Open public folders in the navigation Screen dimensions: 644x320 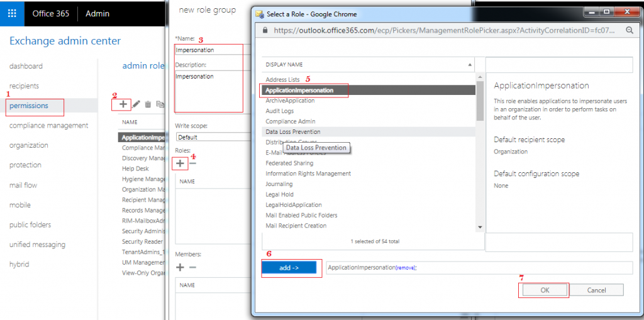30,224
